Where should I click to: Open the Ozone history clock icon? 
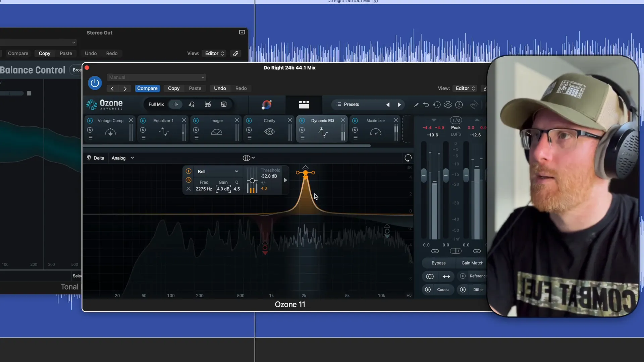[437, 105]
